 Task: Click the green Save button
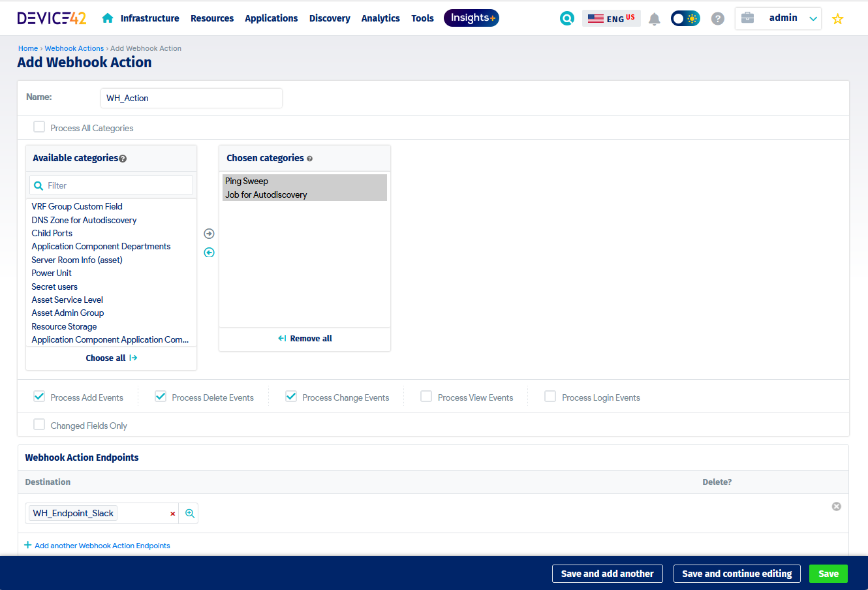tap(828, 574)
